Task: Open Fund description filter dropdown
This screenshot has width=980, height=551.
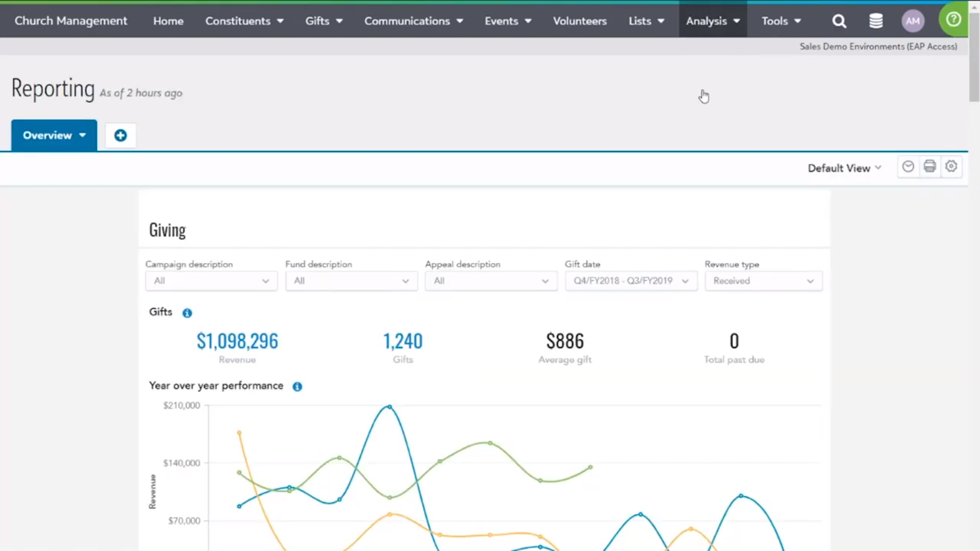Action: pyautogui.click(x=352, y=281)
